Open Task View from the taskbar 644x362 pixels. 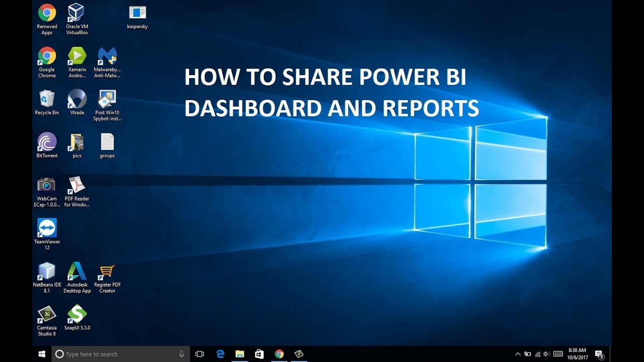[200, 354]
